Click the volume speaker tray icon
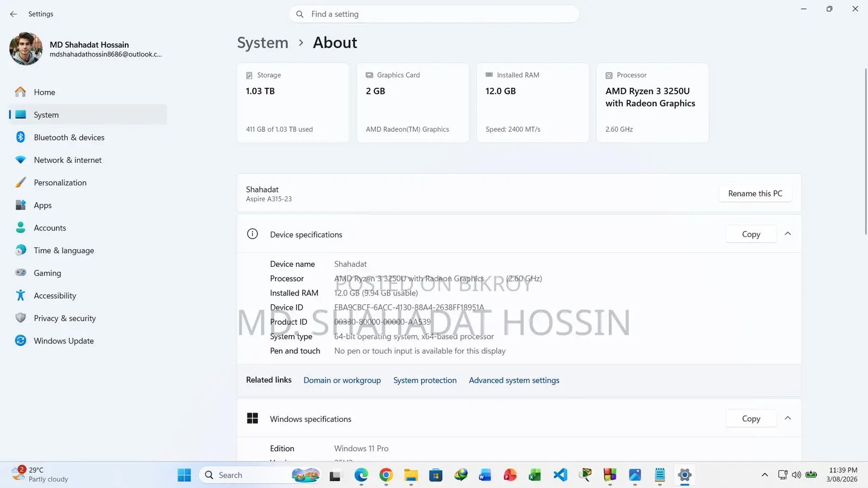 796,475
